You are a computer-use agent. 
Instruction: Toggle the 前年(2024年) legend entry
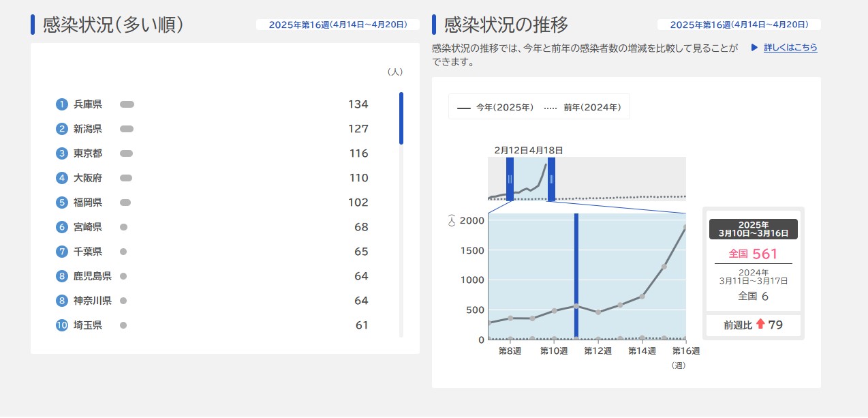(x=583, y=107)
